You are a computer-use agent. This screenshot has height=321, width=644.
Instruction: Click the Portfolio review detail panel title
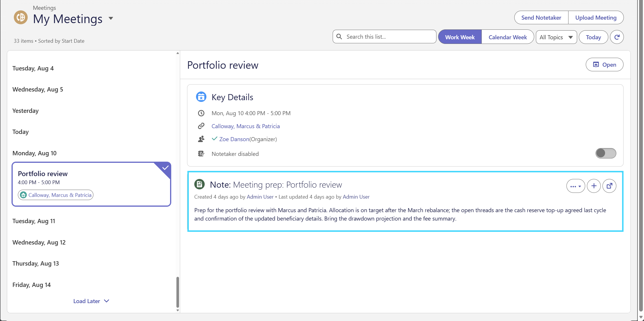tap(223, 65)
